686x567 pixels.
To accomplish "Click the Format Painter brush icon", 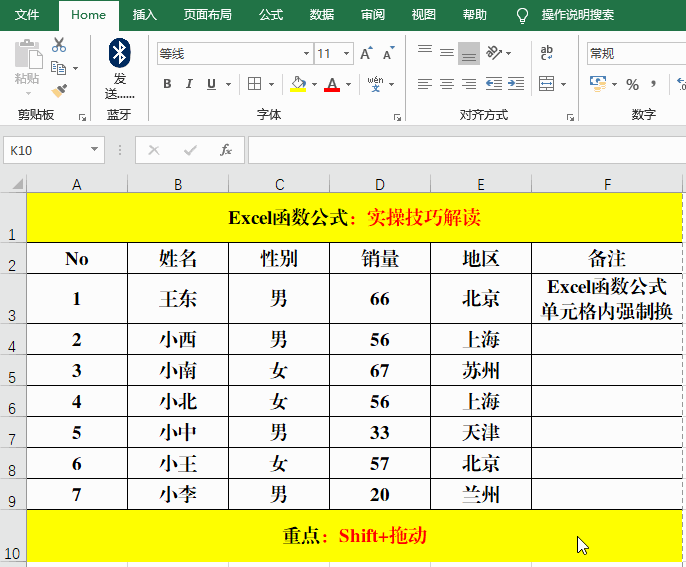I will [59, 91].
